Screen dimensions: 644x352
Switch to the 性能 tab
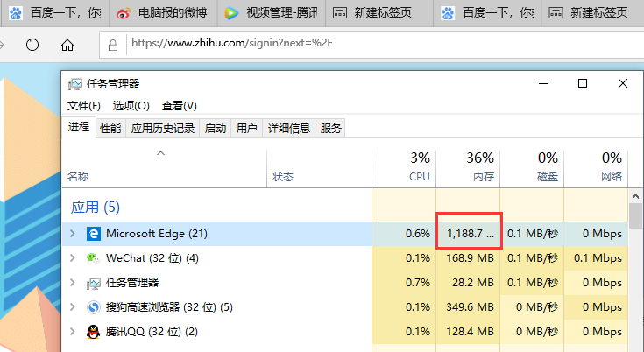[110, 129]
